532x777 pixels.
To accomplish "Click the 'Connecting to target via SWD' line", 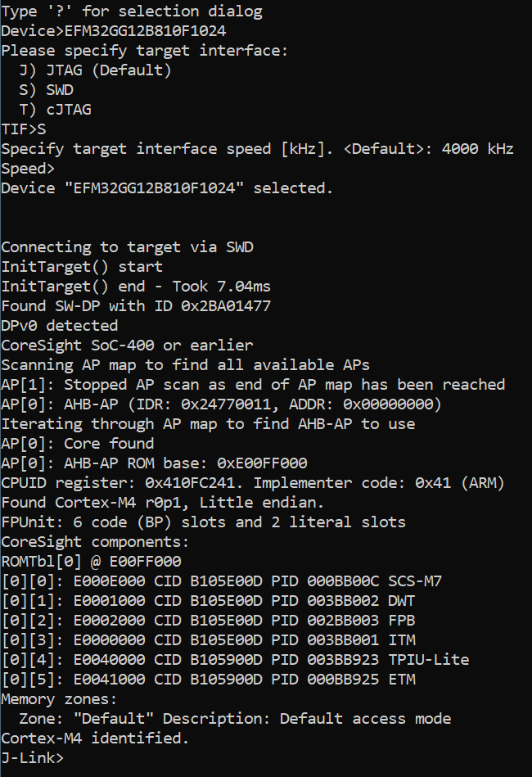I will pyautogui.click(x=128, y=246).
